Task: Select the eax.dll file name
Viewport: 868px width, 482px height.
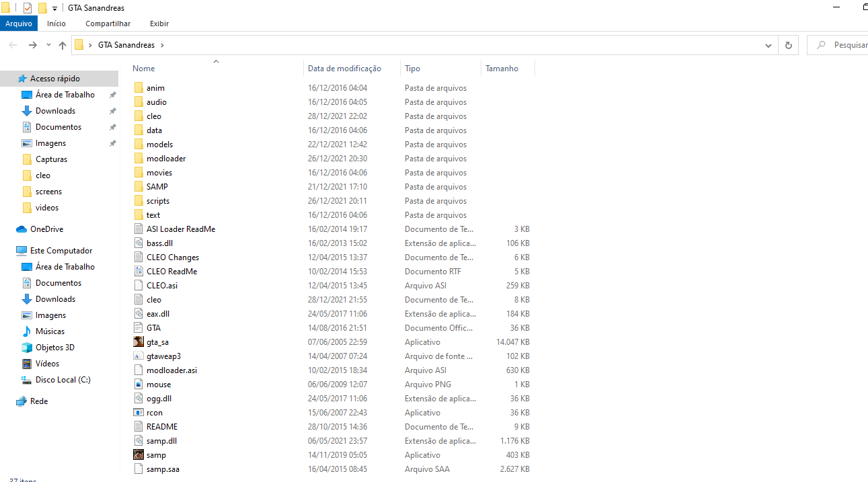Action: [158, 314]
